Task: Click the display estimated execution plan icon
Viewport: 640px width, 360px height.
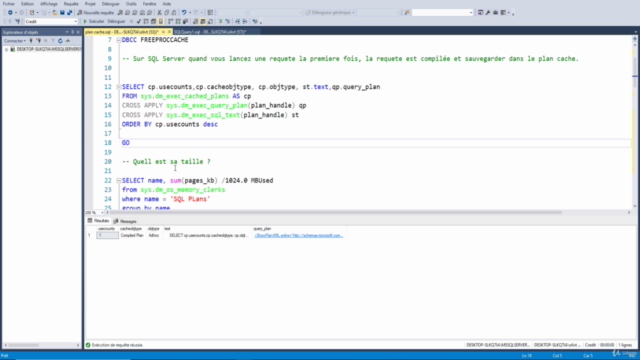Action: (x=146, y=22)
